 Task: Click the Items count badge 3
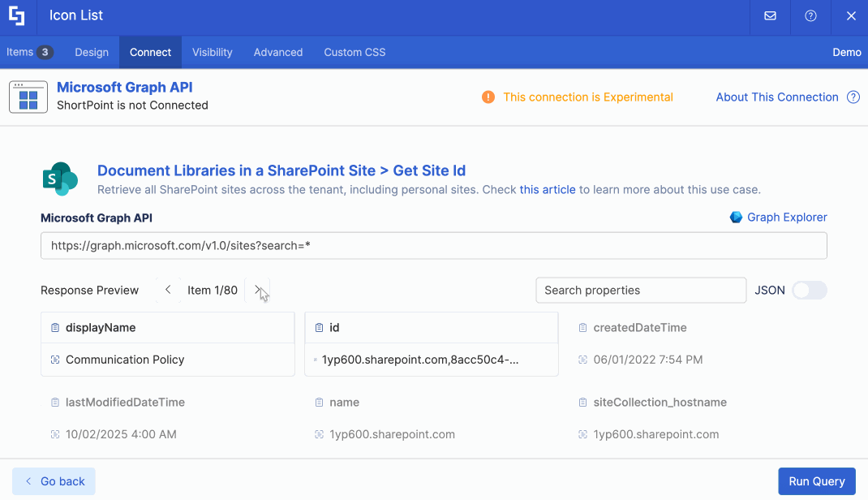[x=45, y=52]
